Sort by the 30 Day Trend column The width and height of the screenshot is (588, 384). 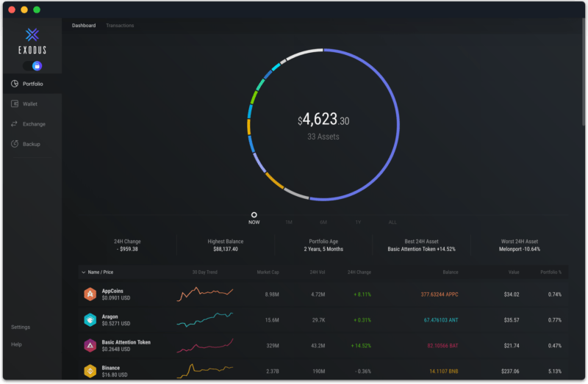click(x=205, y=272)
